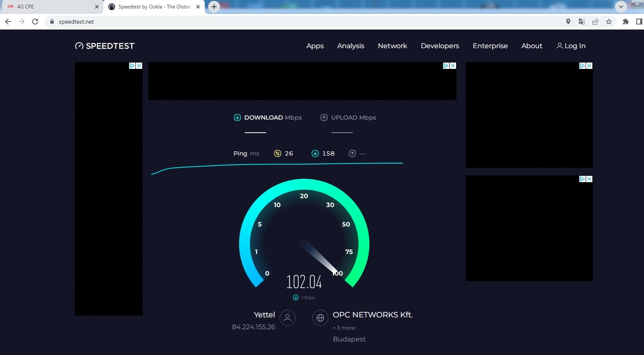Expand the +3 more servers link
The image size is (644, 355).
(x=344, y=328)
